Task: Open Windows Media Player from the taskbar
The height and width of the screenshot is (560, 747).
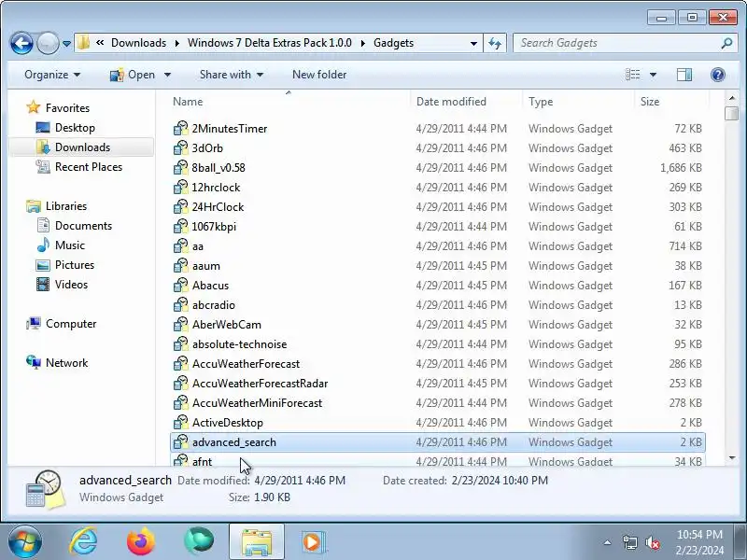Action: pyautogui.click(x=313, y=542)
